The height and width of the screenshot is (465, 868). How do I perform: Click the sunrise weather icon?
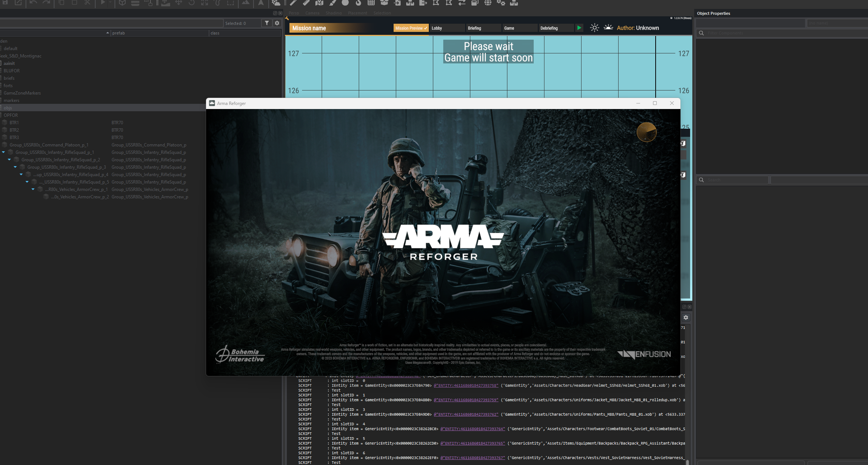coord(608,27)
